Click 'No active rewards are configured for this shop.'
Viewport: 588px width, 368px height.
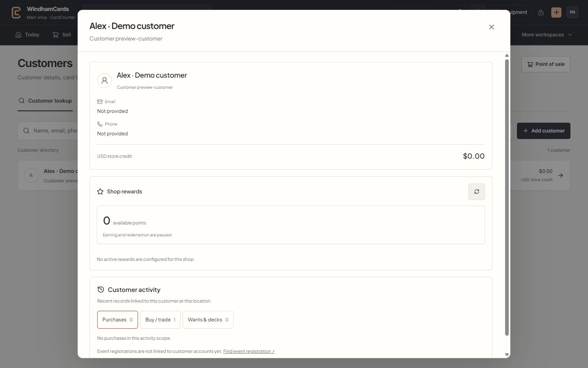click(x=146, y=259)
